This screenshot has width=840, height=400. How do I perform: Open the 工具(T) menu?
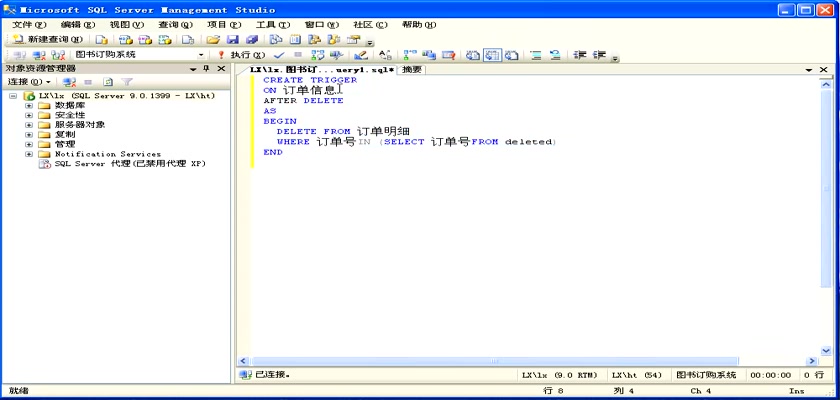[x=273, y=25]
